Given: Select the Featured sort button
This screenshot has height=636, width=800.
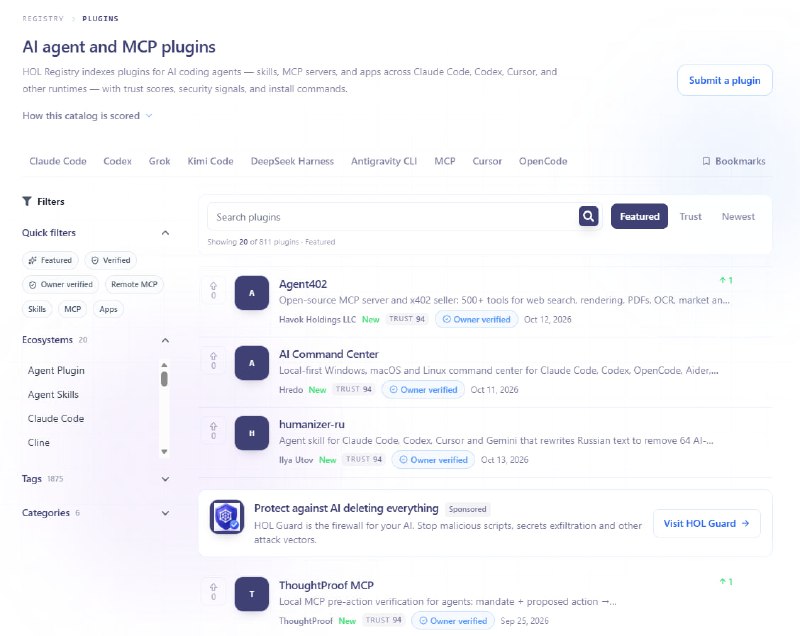Looking at the screenshot, I should pos(639,216).
